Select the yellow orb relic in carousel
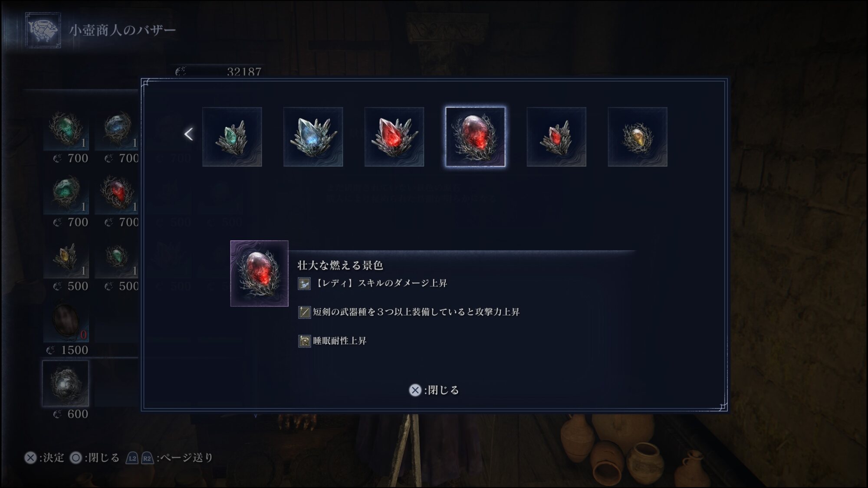Screen dimensions: 868x488 click(638, 137)
